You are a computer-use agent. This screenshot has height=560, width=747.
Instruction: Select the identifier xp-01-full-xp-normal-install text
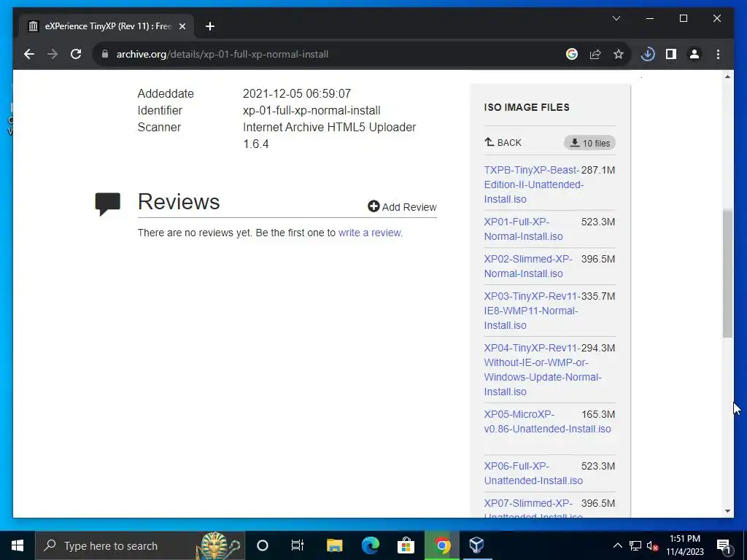(311, 111)
